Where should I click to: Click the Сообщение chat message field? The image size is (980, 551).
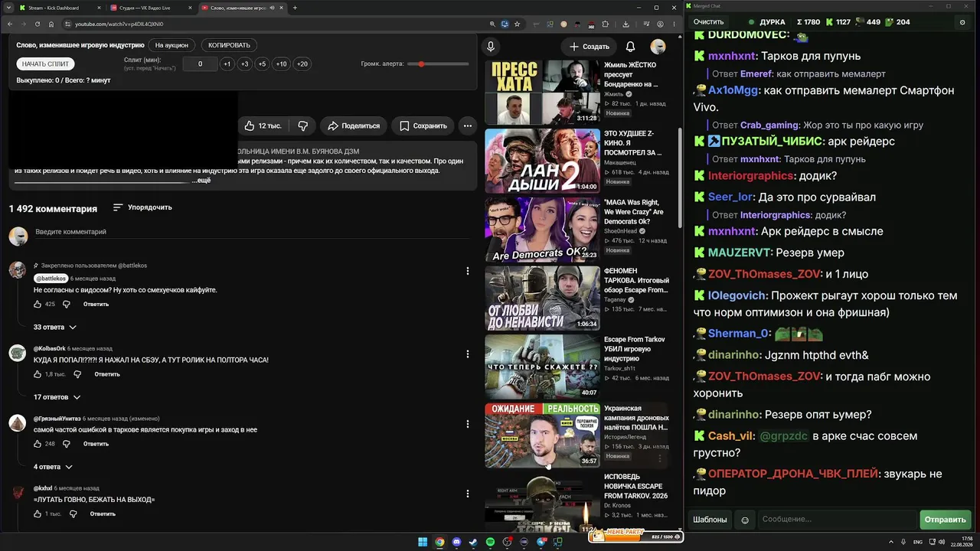pyautogui.click(x=837, y=520)
